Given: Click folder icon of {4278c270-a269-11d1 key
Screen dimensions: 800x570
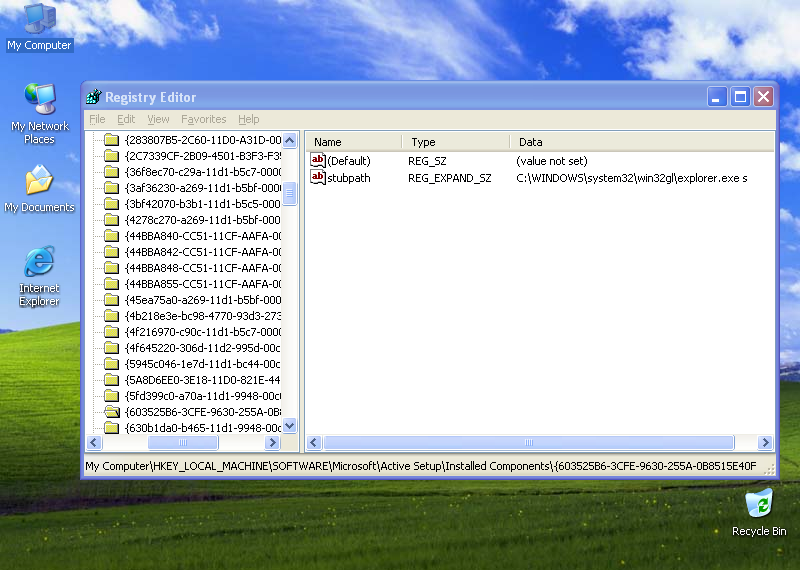Looking at the screenshot, I should click(111, 220).
